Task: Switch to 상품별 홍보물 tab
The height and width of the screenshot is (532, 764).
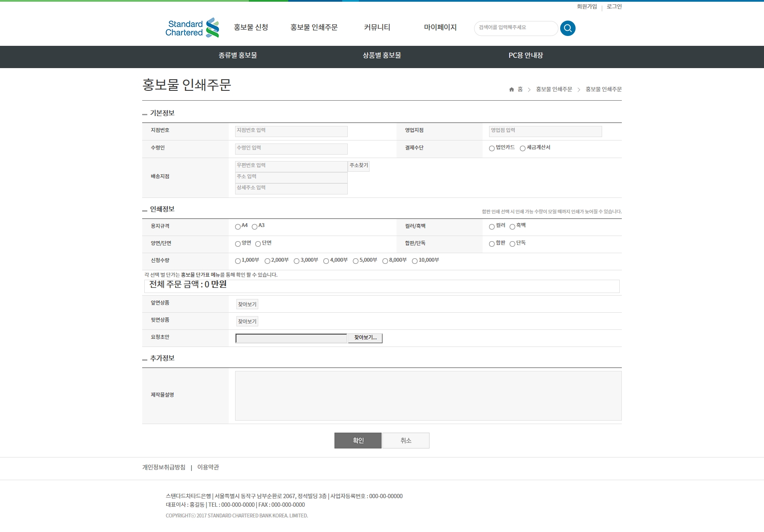Action: pos(382,55)
